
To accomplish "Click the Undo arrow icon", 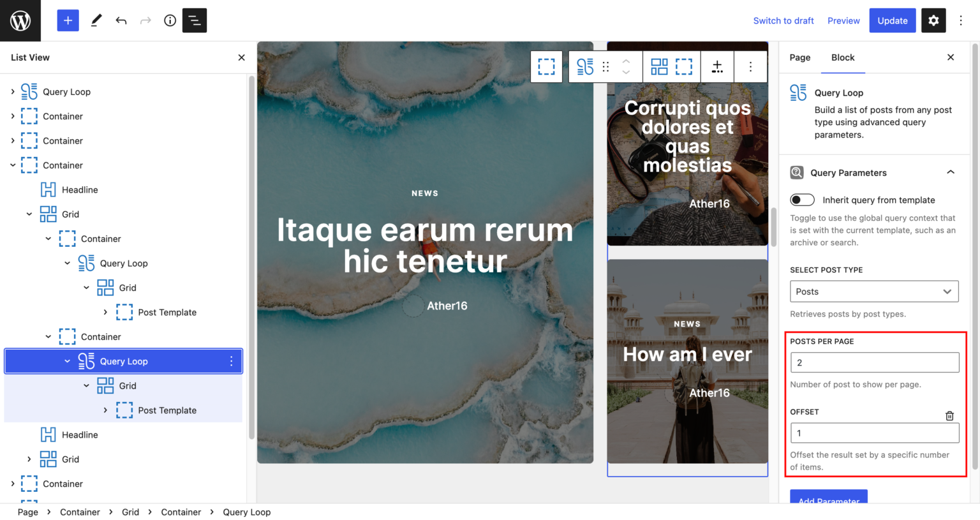I will coord(121,20).
